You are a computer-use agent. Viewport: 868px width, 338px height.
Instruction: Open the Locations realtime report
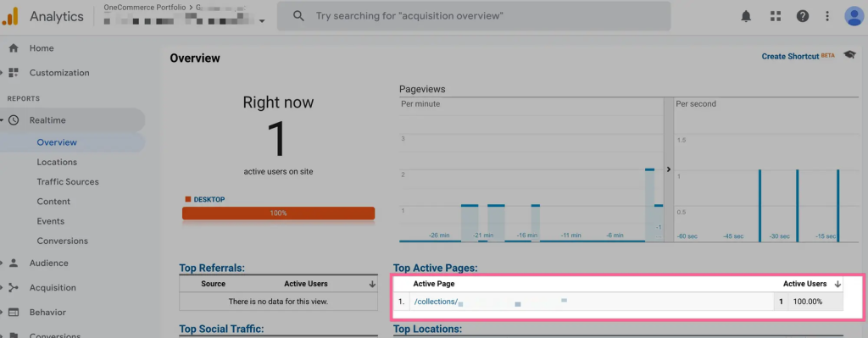(x=57, y=162)
